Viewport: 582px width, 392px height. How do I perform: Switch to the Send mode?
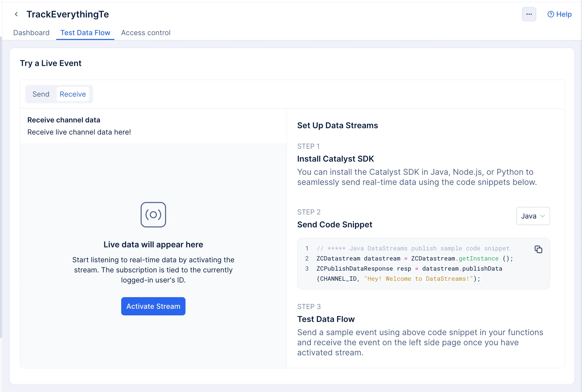[x=41, y=94]
